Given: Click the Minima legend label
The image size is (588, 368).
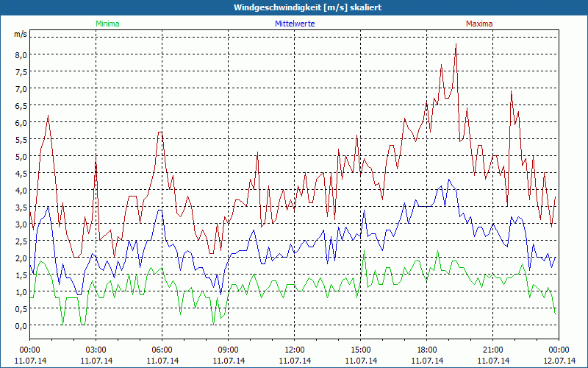Looking at the screenshot, I should (x=107, y=24).
